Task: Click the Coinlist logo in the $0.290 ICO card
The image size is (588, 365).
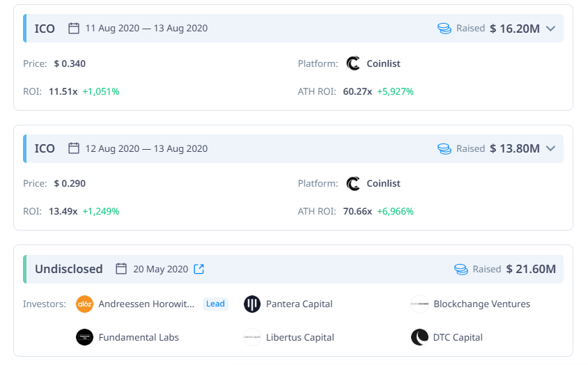Action: [x=353, y=183]
